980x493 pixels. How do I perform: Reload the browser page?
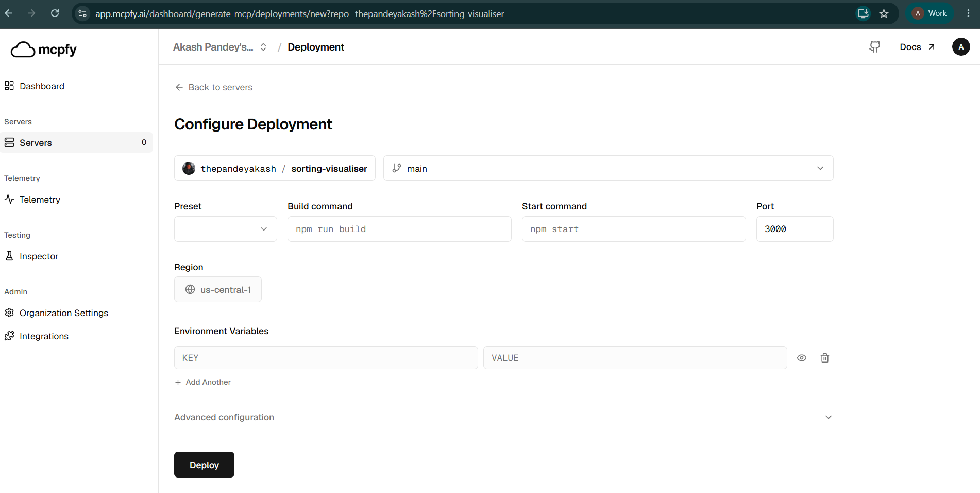pyautogui.click(x=55, y=13)
